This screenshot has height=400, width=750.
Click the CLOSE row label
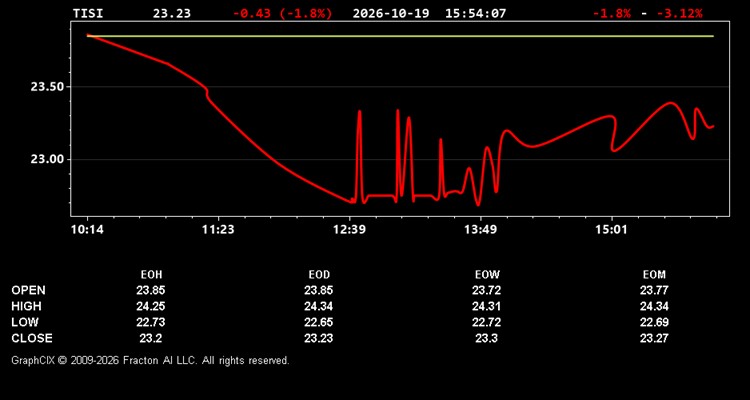[x=32, y=338]
